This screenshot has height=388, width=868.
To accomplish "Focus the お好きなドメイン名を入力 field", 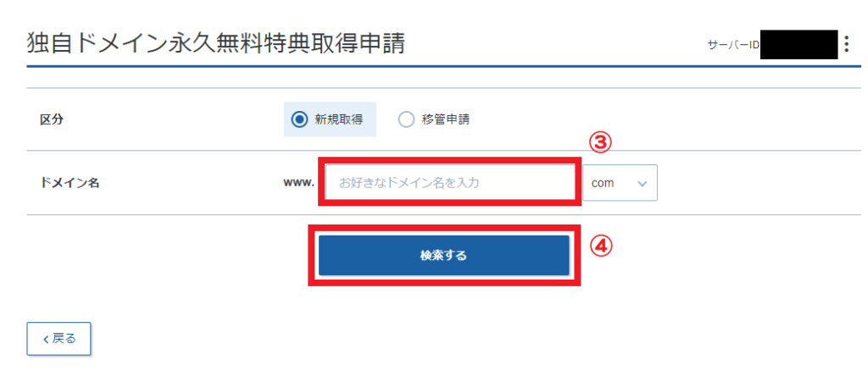I will pyautogui.click(x=449, y=183).
